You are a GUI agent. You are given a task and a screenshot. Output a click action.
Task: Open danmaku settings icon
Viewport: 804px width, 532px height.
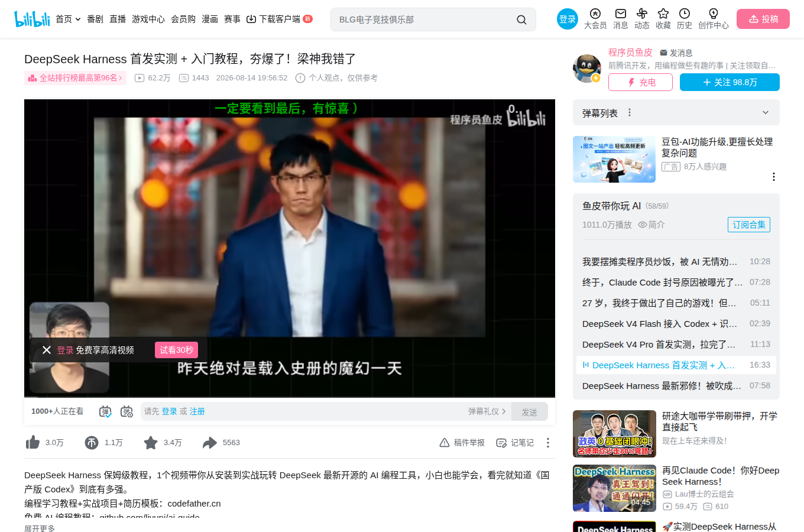(127, 411)
